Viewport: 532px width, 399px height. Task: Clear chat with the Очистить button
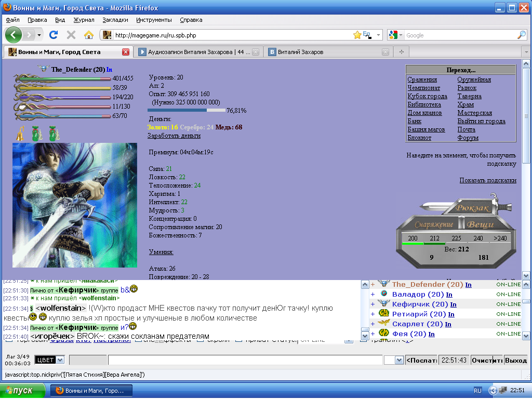point(487,360)
